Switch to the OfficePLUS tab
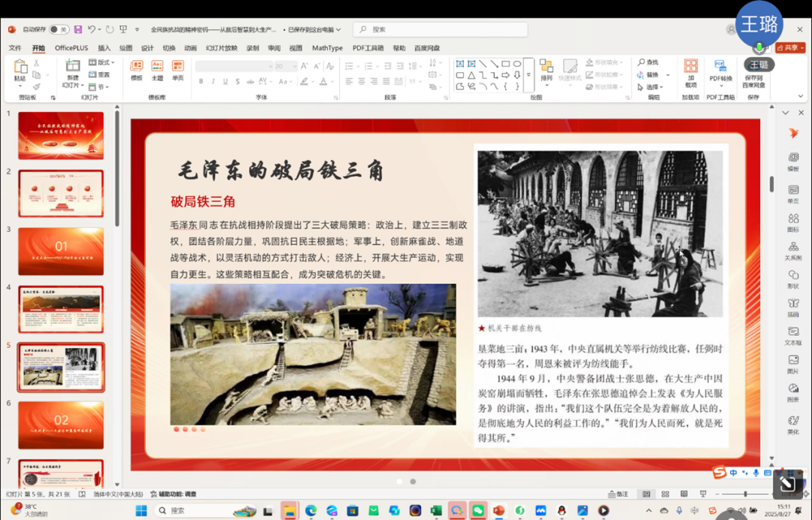The height and width of the screenshot is (520, 812). [71, 48]
